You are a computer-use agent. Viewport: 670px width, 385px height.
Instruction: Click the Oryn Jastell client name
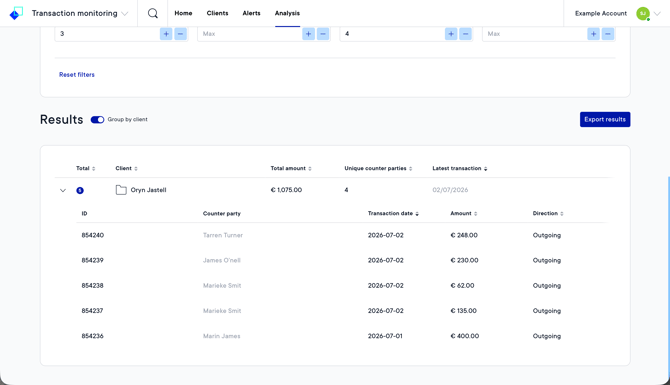(148, 190)
